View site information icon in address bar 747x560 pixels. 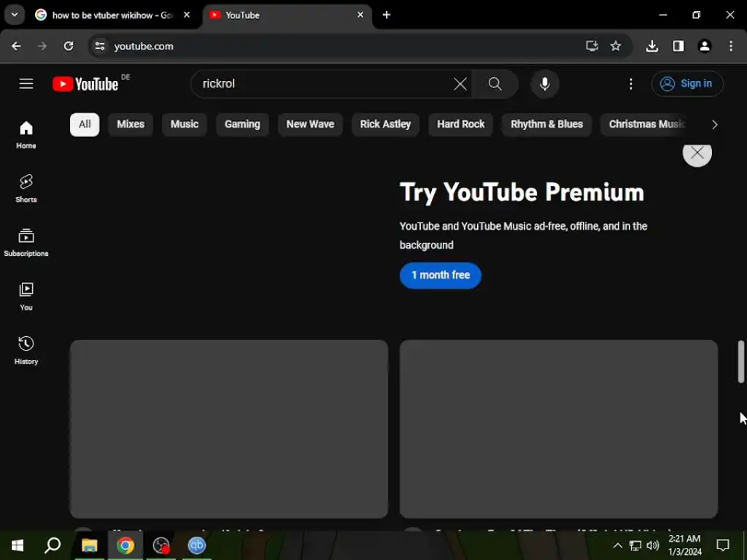coord(99,46)
